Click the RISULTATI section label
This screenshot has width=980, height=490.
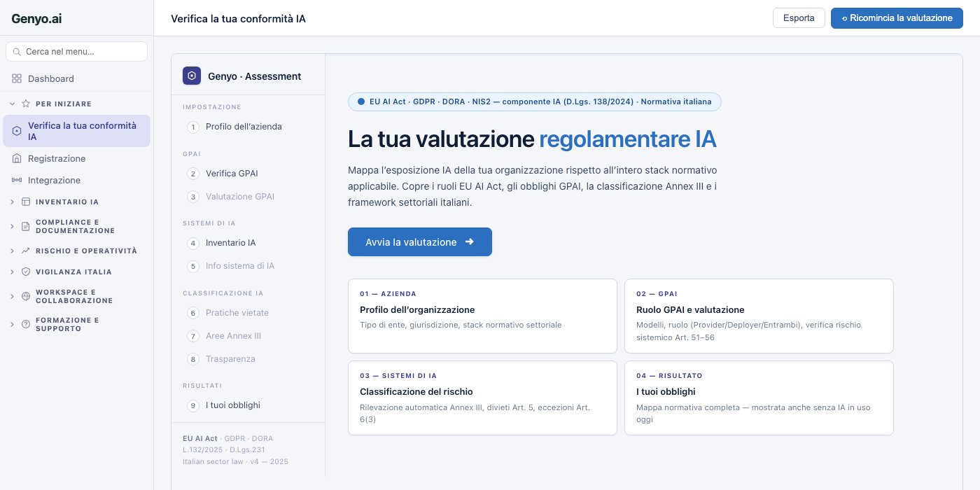202,386
